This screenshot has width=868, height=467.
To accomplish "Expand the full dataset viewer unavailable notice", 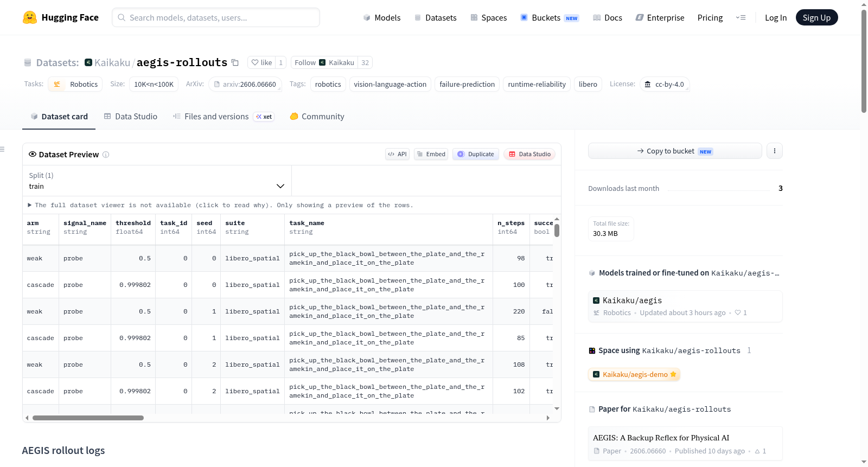I will [220, 205].
